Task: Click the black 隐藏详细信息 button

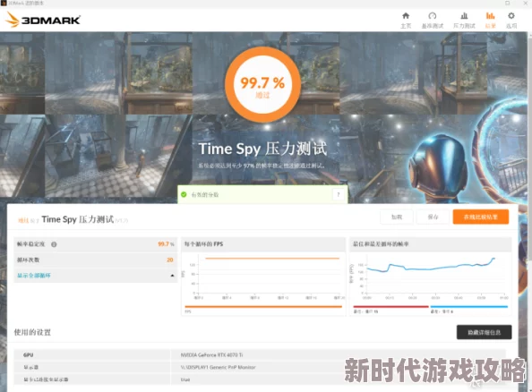Action: (485, 332)
